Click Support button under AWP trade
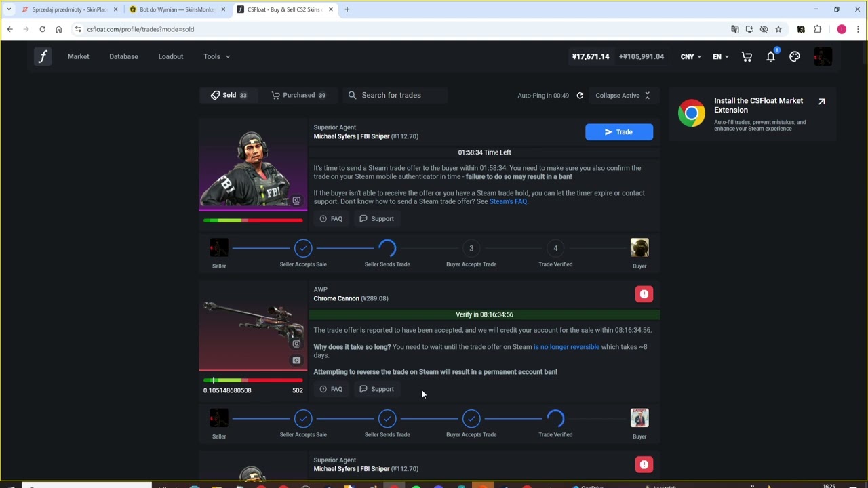Screen dimensions: 868x488 (376, 389)
